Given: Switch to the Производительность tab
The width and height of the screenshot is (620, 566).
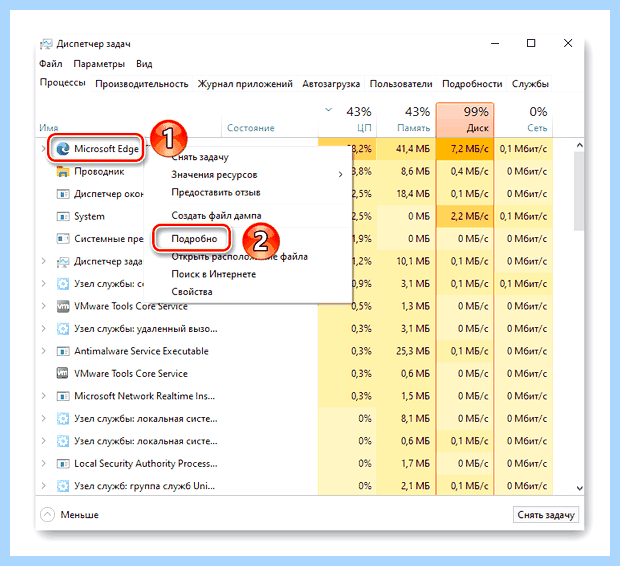Looking at the screenshot, I should pyautogui.click(x=142, y=84).
